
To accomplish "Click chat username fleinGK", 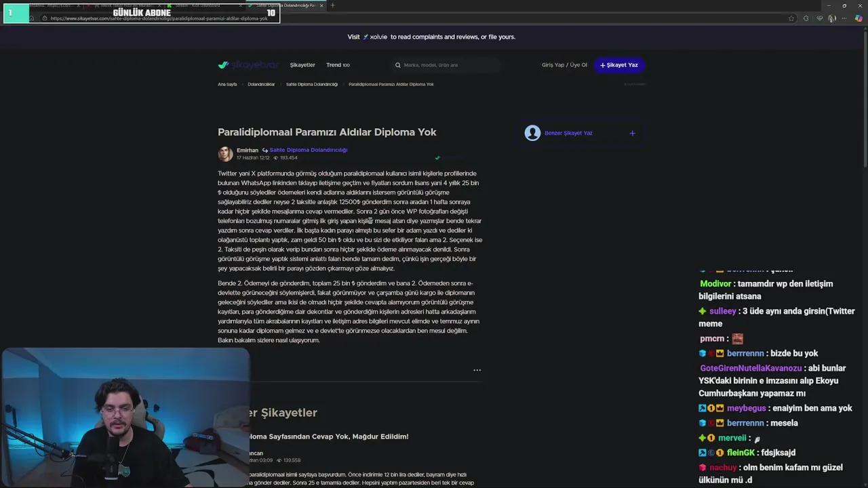I will 741,453.
